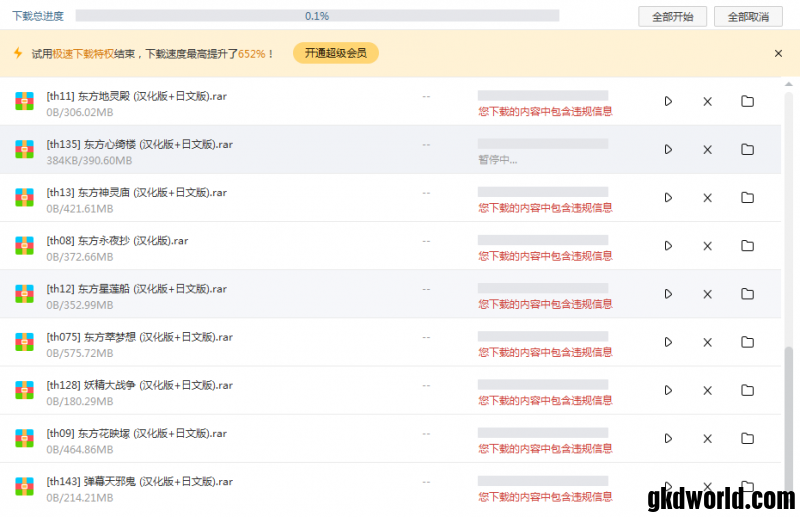This screenshot has height=517, width=800.
Task: Click the total download progress bar
Action: [x=317, y=16]
